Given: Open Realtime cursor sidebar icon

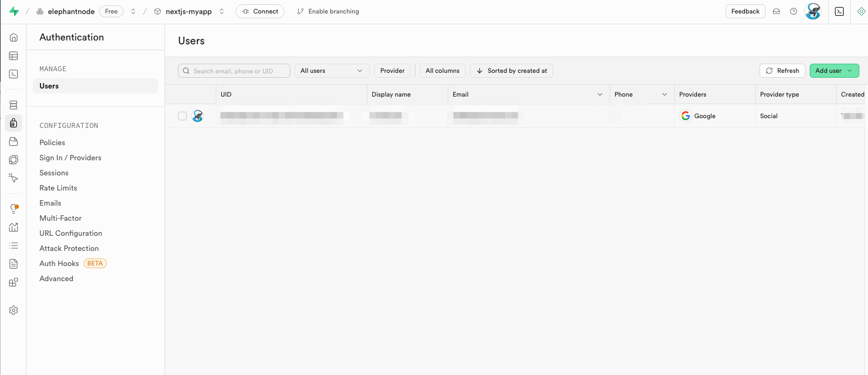Looking at the screenshot, I should [13, 178].
